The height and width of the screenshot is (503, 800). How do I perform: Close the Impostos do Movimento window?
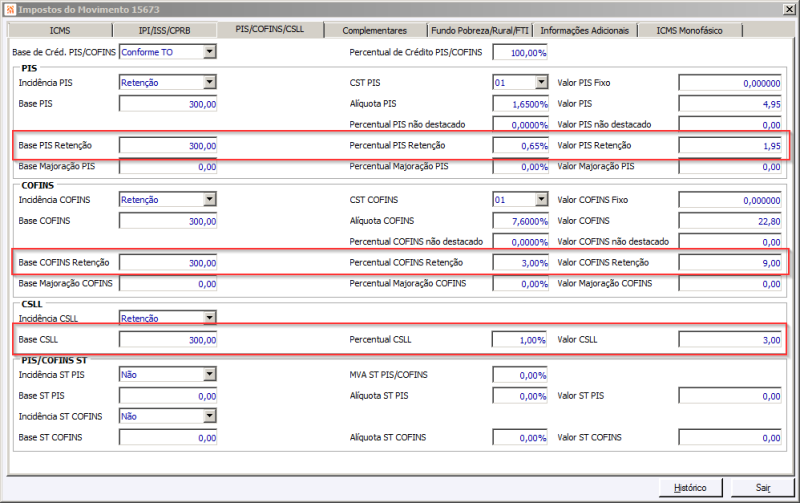pos(789,9)
